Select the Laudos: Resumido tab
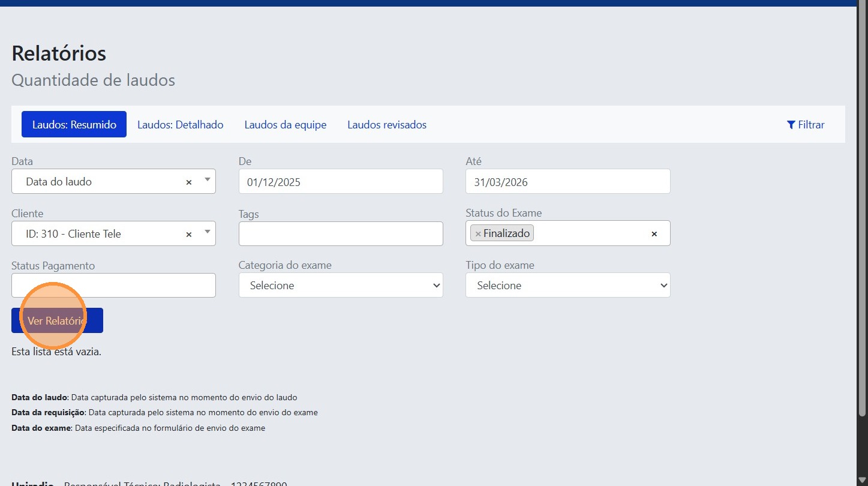The height and width of the screenshot is (486, 868). coord(74,125)
